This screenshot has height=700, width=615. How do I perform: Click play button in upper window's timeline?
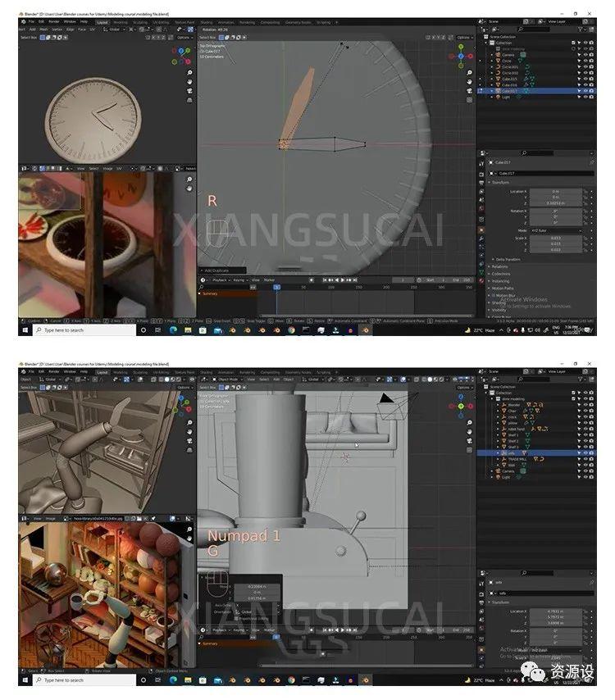point(343,280)
